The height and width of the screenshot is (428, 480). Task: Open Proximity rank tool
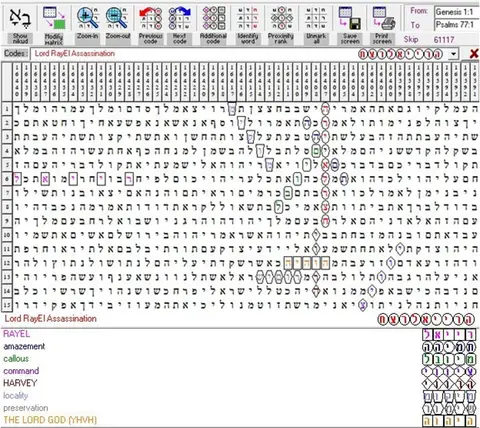pyautogui.click(x=281, y=18)
